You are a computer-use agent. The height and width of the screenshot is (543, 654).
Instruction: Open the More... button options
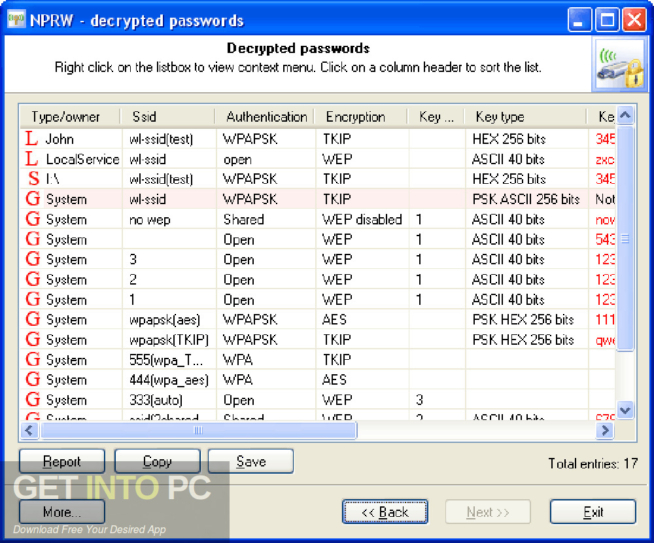tap(62, 511)
